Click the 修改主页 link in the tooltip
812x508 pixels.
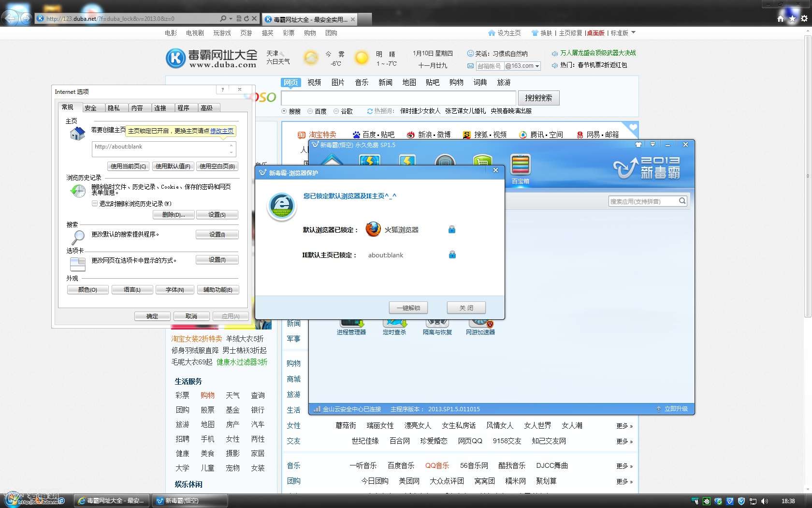[222, 131]
